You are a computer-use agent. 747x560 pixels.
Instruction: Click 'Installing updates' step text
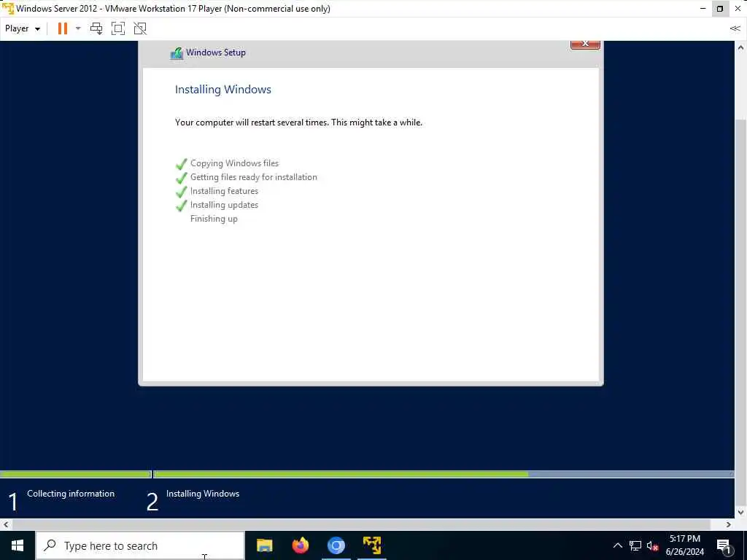point(224,205)
